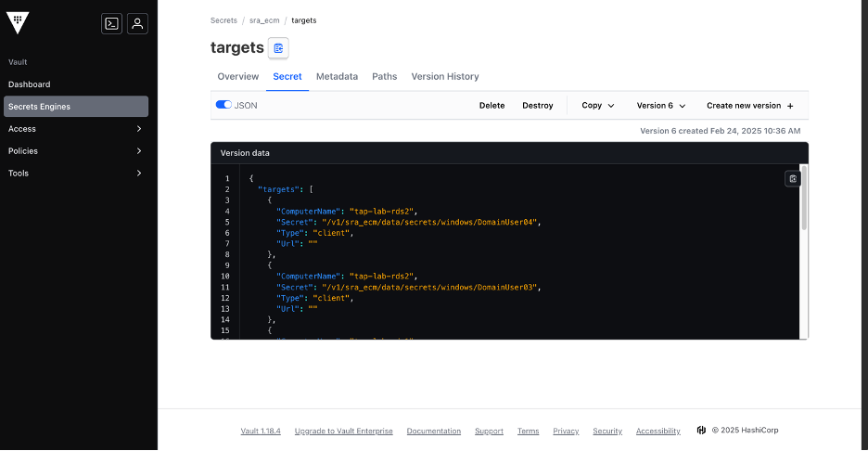This screenshot has height=451, width=868.
Task: Open the Version History tab
Action: [x=445, y=76]
